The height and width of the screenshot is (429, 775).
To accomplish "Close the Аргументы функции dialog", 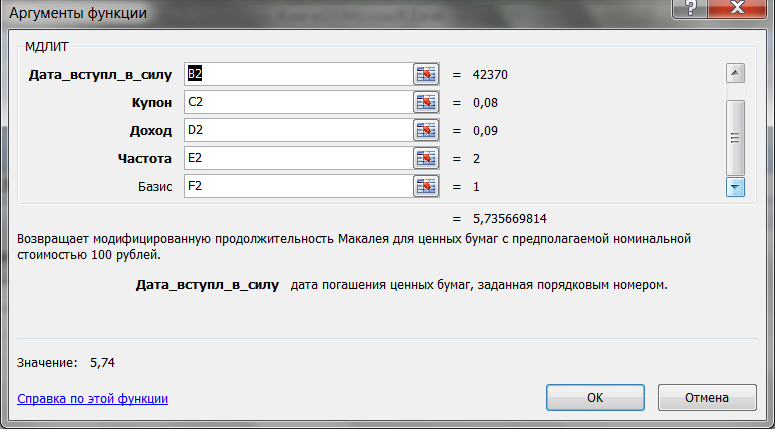I will point(738,8).
